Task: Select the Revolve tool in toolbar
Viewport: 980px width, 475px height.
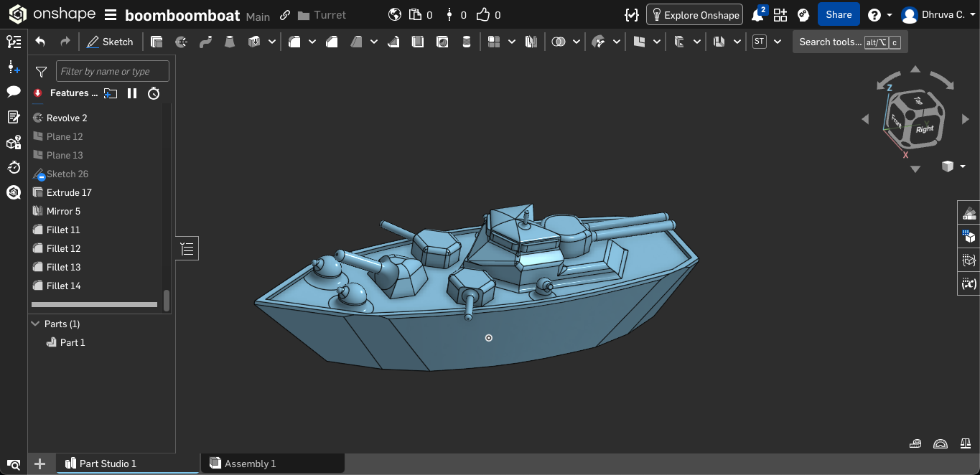Action: click(181, 42)
